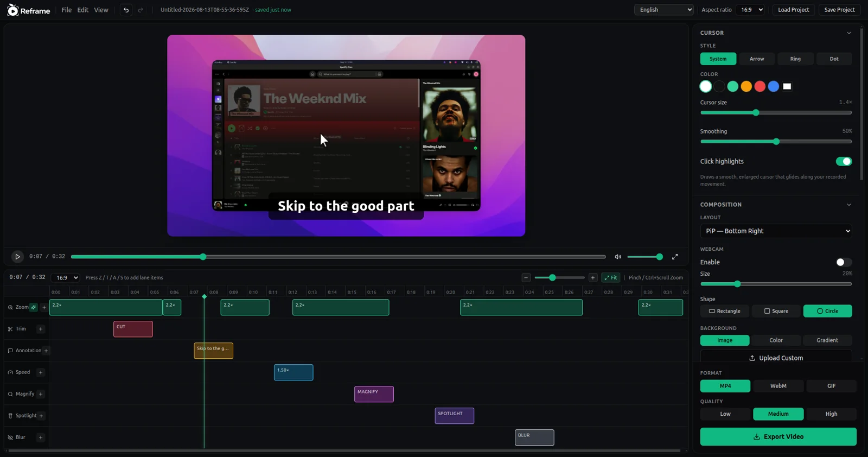Add item to the Magnify lane
This screenshot has height=457, width=868.
[41, 394]
